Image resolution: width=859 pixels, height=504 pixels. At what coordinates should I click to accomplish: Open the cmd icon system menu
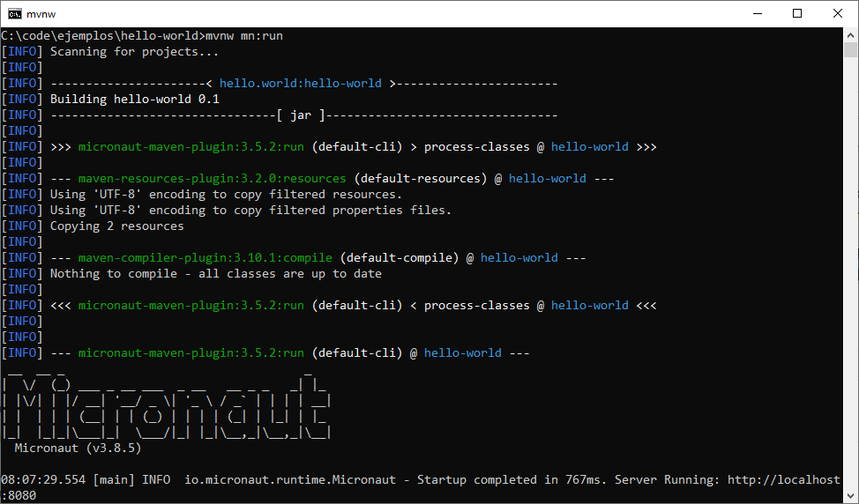pyautogui.click(x=15, y=14)
